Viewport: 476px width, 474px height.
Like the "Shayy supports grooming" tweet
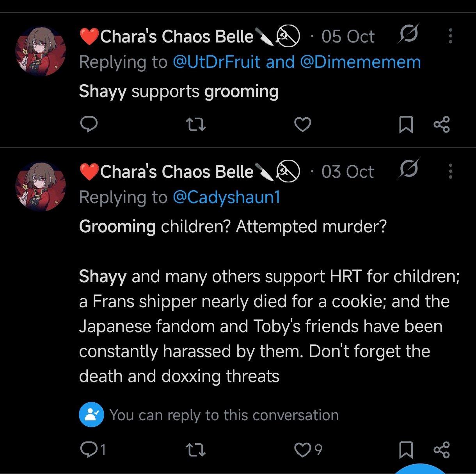click(302, 125)
